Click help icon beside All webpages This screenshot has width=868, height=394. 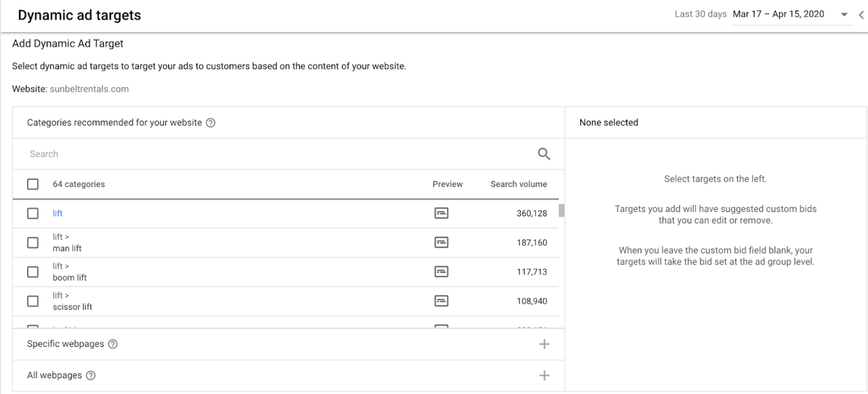coord(91,376)
